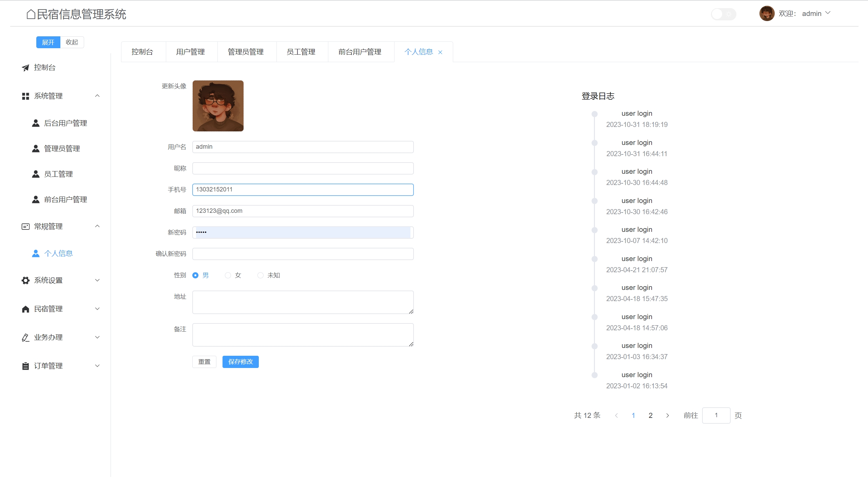
Task: Click the clipboard icon beside 订单管理
Action: pyautogui.click(x=25, y=366)
